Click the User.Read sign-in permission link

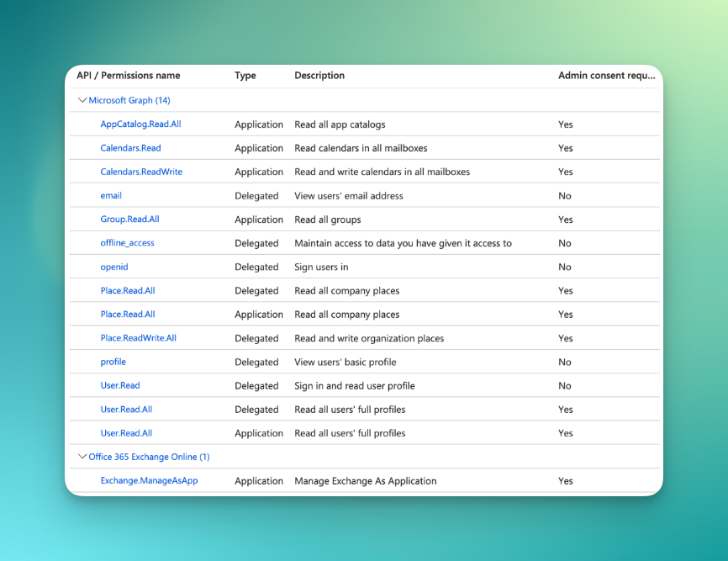pyautogui.click(x=120, y=385)
